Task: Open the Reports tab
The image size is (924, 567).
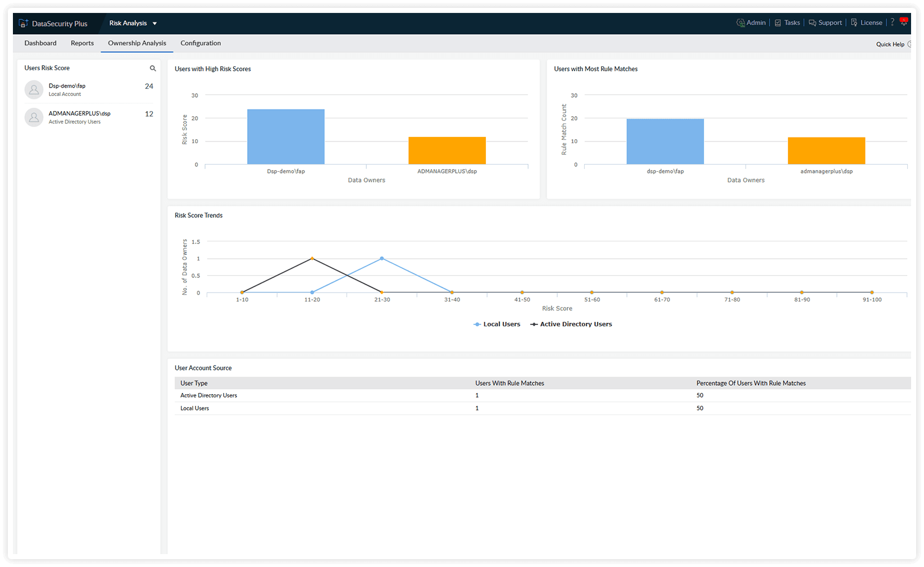Action: tap(82, 43)
